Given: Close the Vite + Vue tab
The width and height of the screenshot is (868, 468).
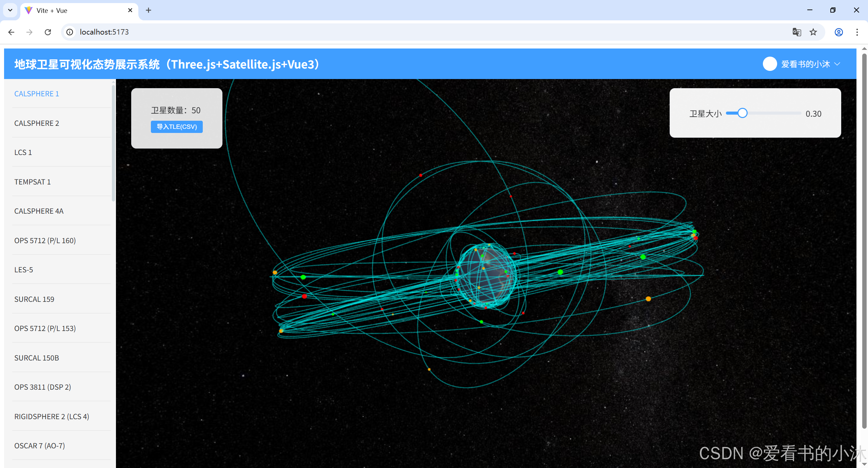Looking at the screenshot, I should click(x=130, y=10).
